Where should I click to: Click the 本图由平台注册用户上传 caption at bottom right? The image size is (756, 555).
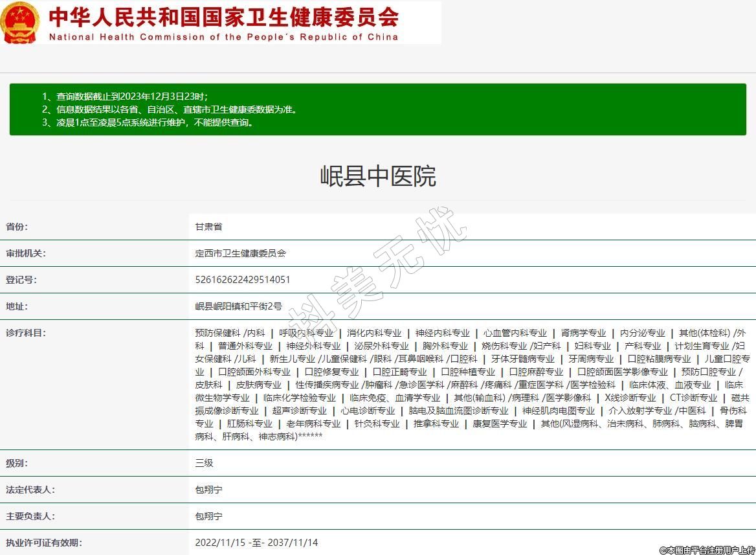click(x=707, y=550)
